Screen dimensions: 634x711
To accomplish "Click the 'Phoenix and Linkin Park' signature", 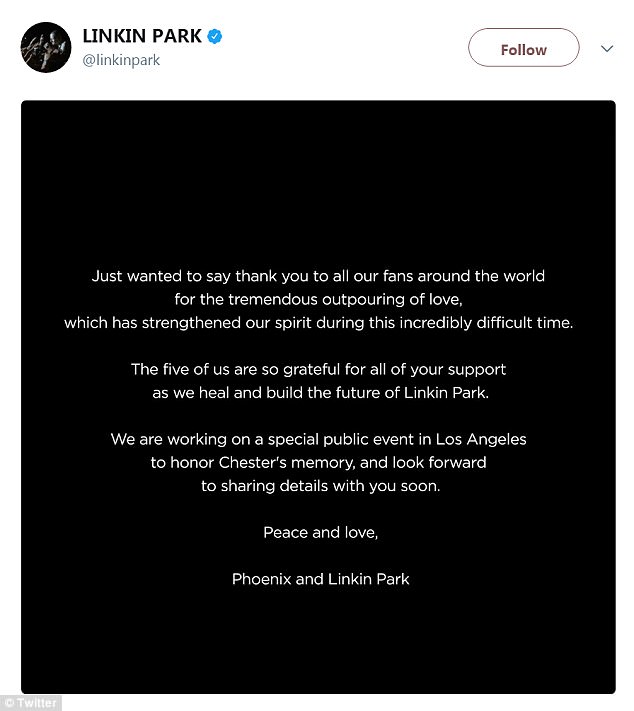I will click(x=321, y=579).
